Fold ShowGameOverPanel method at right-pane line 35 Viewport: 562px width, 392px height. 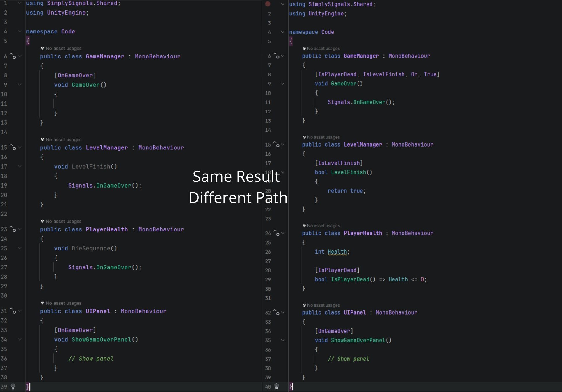pos(282,340)
